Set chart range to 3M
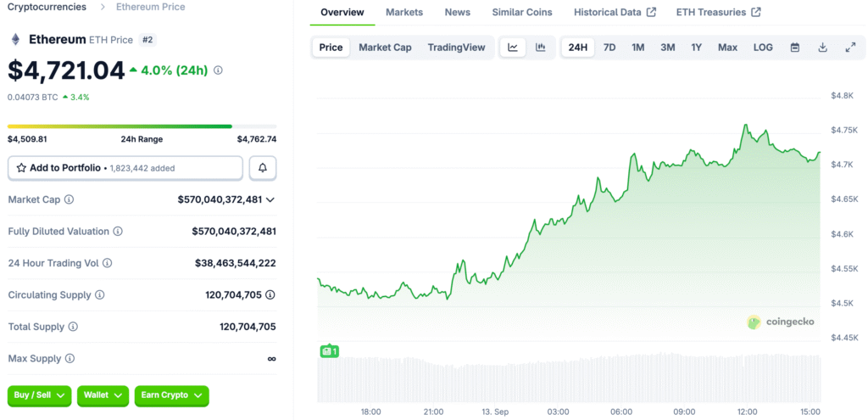 click(x=668, y=48)
